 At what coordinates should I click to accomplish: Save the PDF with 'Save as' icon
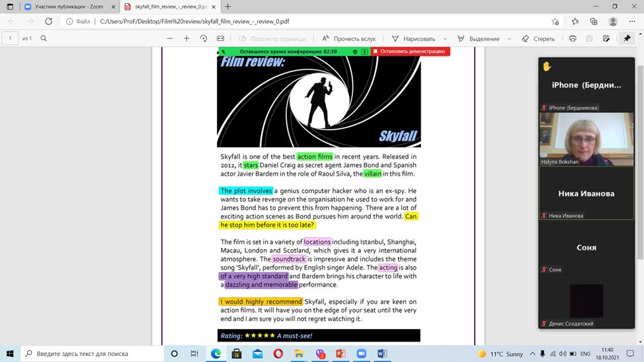(x=606, y=38)
